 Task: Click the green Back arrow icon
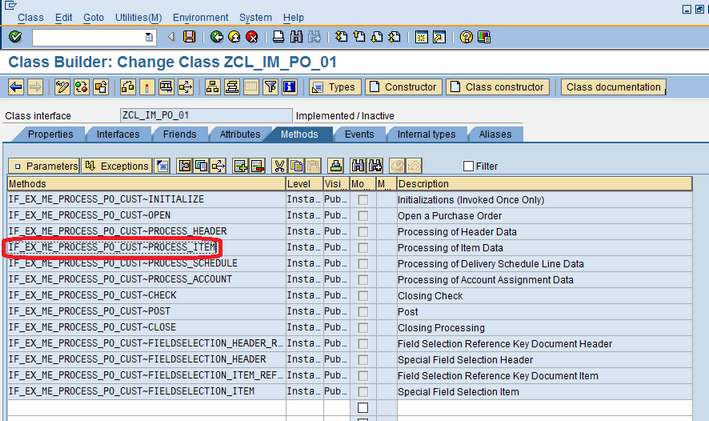(217, 37)
